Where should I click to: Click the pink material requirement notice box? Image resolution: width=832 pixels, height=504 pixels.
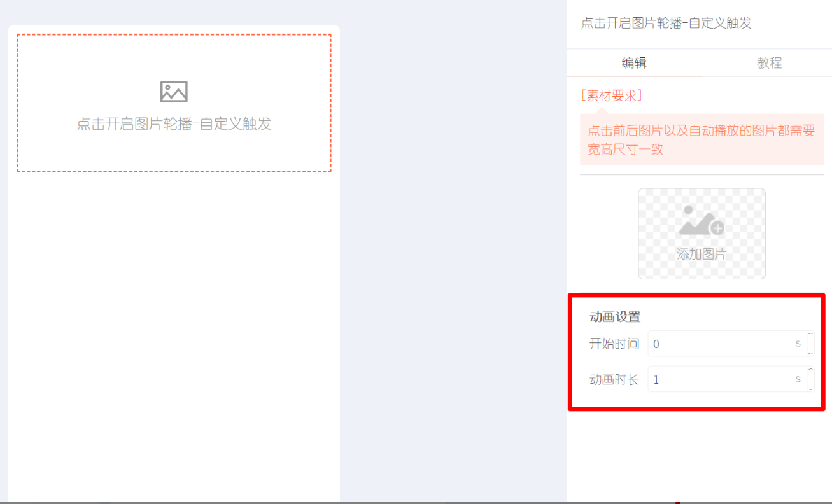[702, 140]
